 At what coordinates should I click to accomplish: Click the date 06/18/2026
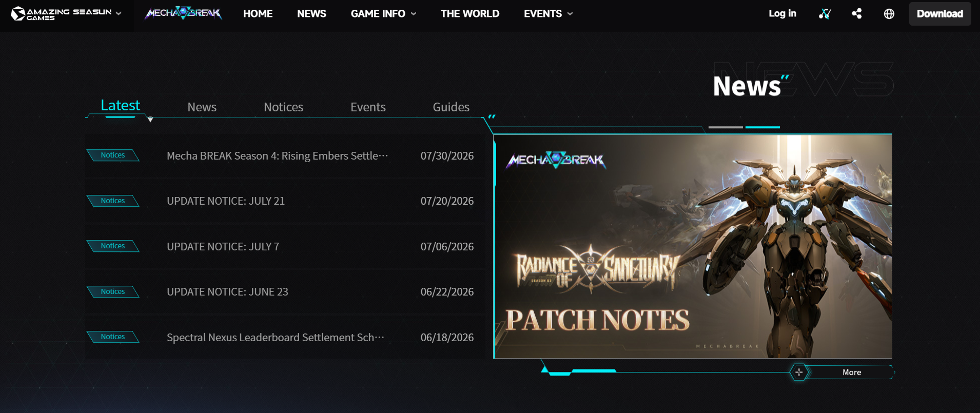pyautogui.click(x=447, y=338)
